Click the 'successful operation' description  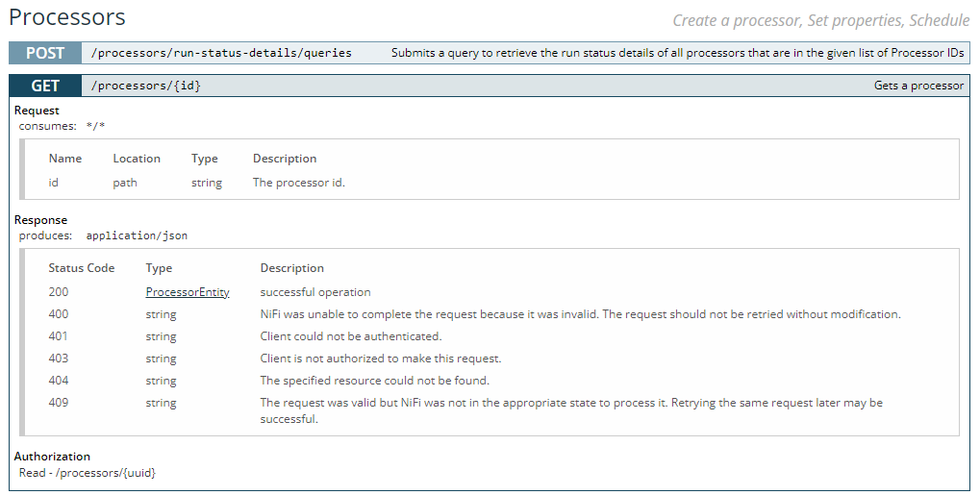pos(315,292)
